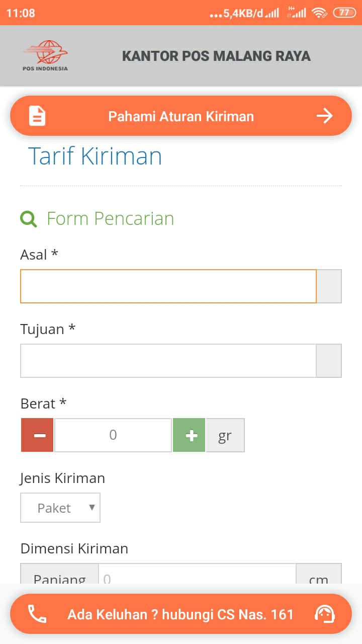
Task: Tap Kantor Pos Malang Raya header title
Action: [216, 56]
